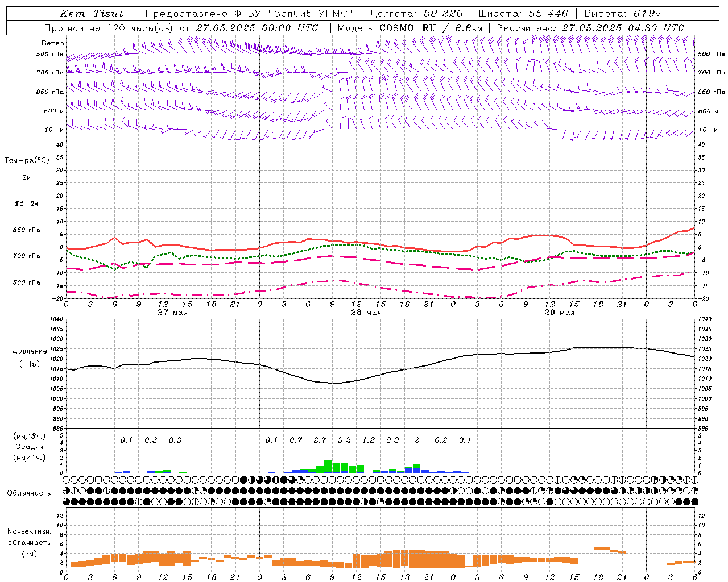Click the 'Долгота: 88.226' longitude value
Image resolution: width=728 pixels, height=582 pixels.
coord(416,14)
